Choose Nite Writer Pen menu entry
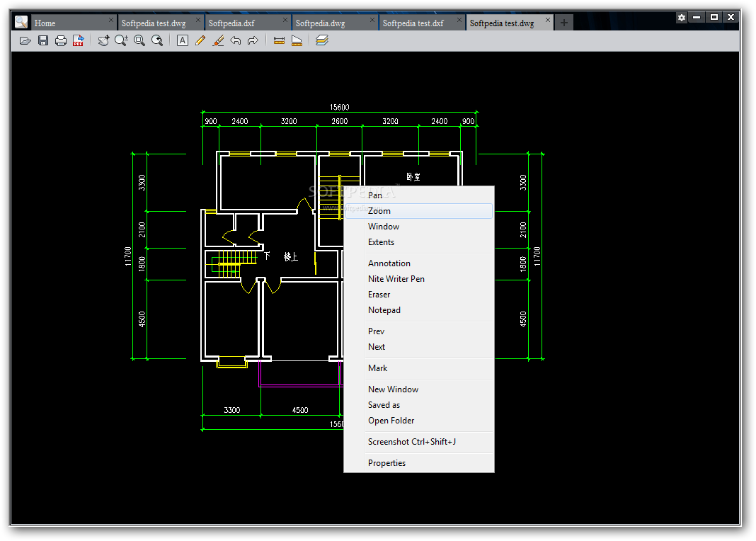 418,279
